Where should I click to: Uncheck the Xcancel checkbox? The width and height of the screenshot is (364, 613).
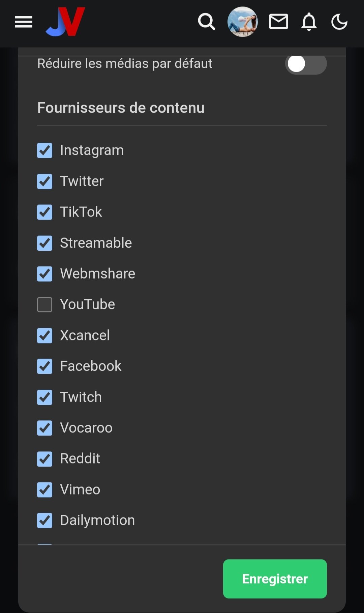[45, 336]
